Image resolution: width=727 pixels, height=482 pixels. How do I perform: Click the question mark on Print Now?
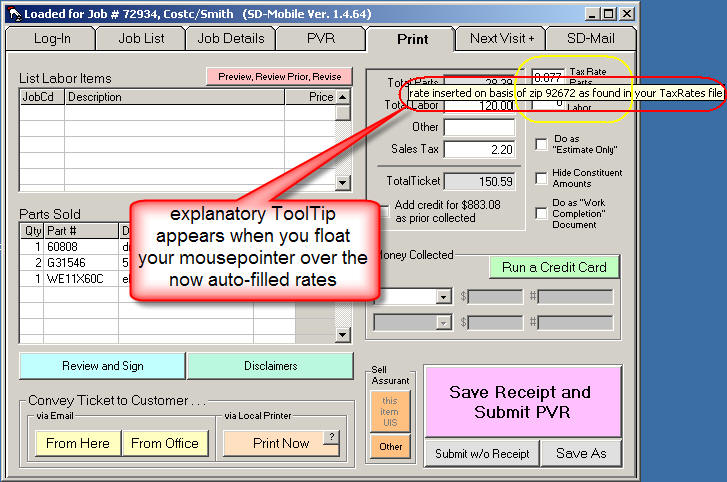point(330,436)
